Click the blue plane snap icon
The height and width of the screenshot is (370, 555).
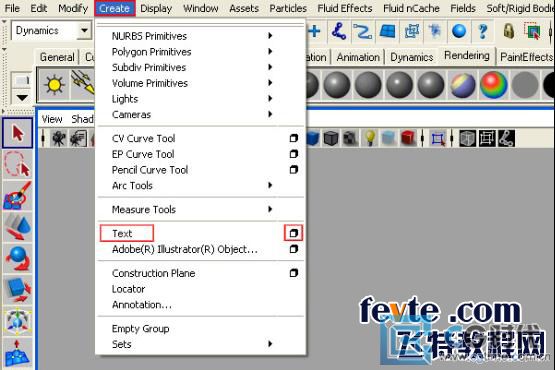click(x=387, y=32)
